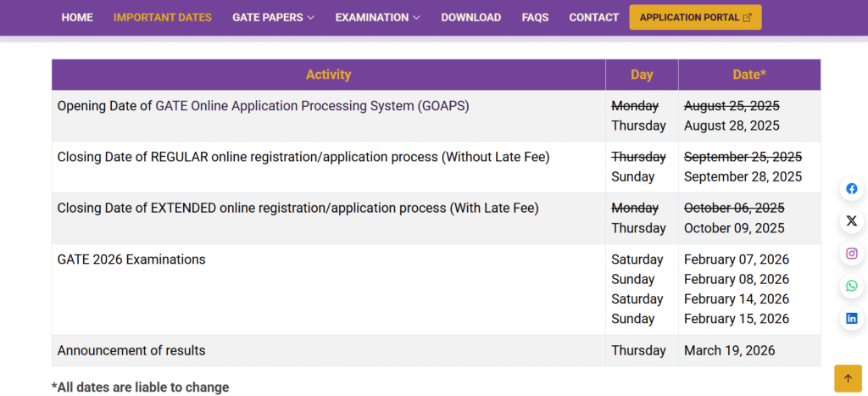Expand the GATE Papers dropdown chevron

tap(311, 18)
